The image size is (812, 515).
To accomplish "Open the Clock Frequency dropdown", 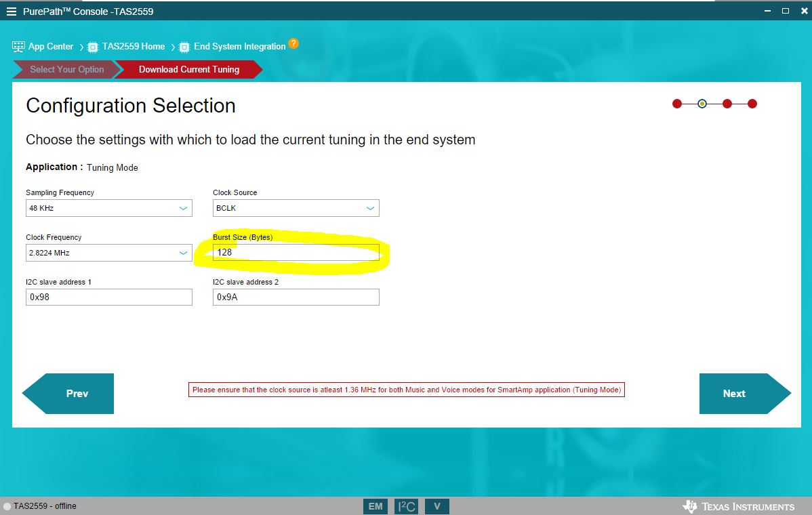I will [108, 253].
